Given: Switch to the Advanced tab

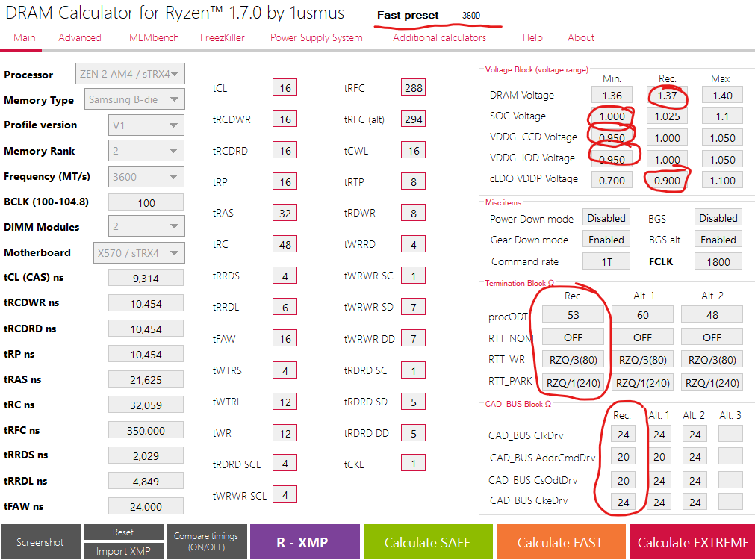Looking at the screenshot, I should pos(80,37).
